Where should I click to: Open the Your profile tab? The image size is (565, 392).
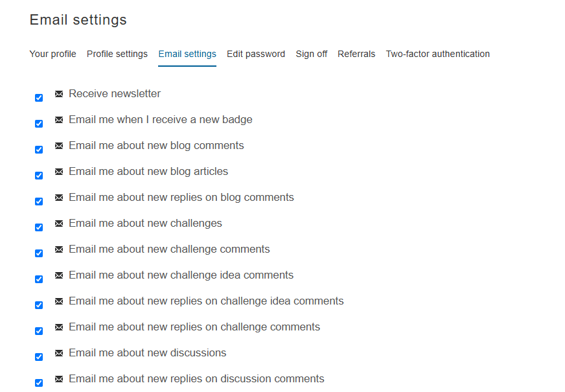pos(52,54)
